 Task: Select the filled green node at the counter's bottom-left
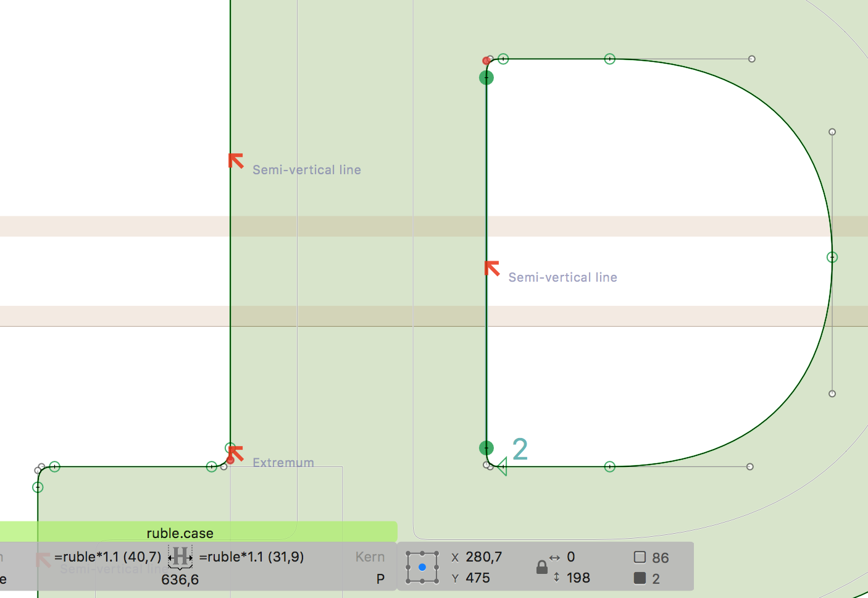tap(486, 448)
